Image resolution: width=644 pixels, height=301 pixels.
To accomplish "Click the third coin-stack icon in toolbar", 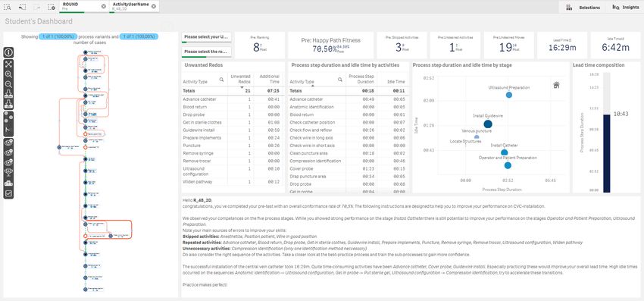I will 8,162.
